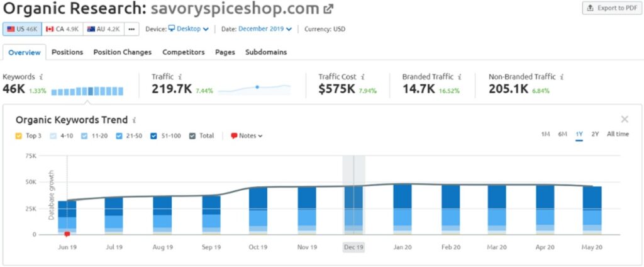
Task: Toggle the 51-100 positions checkbox
Action: pos(153,136)
